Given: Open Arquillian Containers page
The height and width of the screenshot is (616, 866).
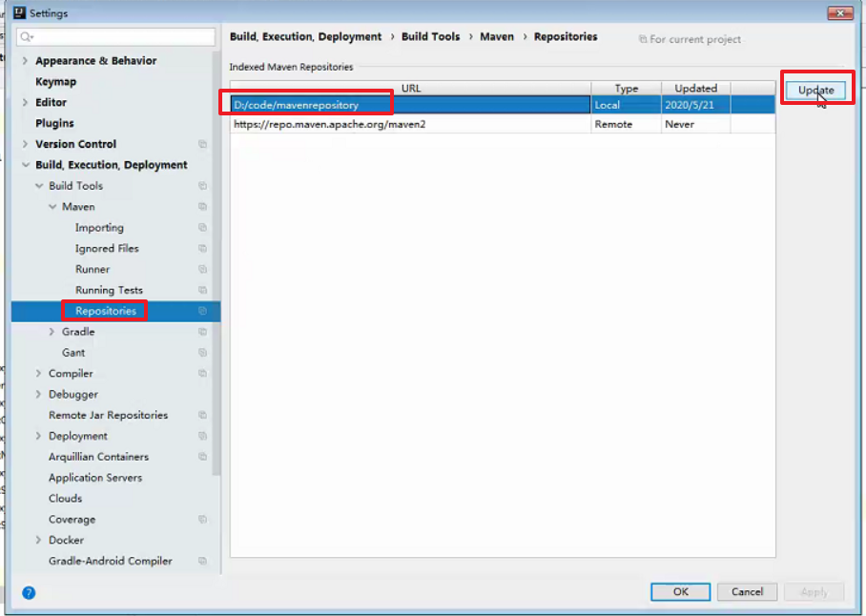Looking at the screenshot, I should (x=99, y=457).
